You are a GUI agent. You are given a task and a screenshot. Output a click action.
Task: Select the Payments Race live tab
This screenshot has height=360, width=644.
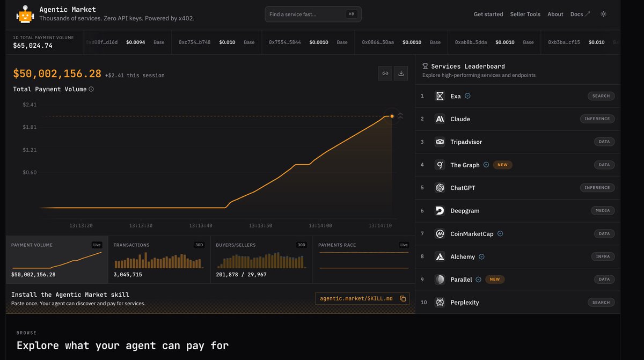pos(364,260)
